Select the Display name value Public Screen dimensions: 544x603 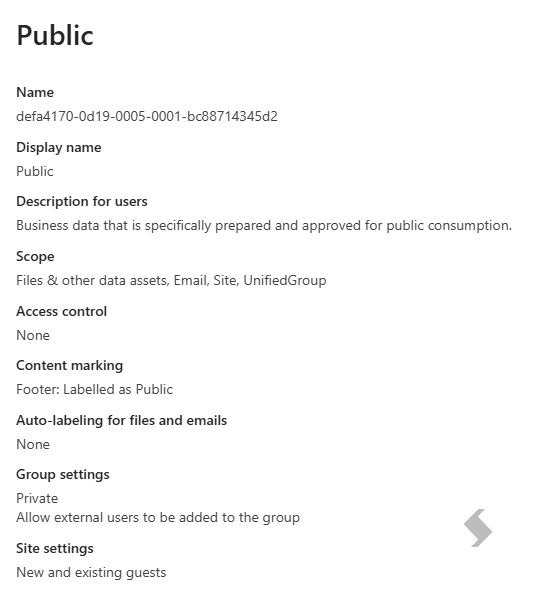(x=35, y=172)
